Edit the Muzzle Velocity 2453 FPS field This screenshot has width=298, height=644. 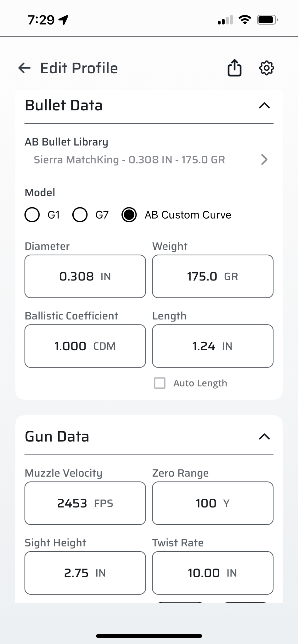(x=85, y=503)
